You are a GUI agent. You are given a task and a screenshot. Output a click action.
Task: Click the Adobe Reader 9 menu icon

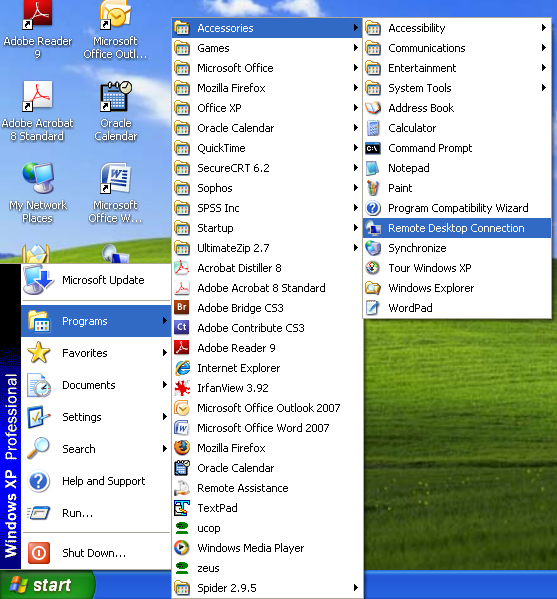click(x=182, y=348)
